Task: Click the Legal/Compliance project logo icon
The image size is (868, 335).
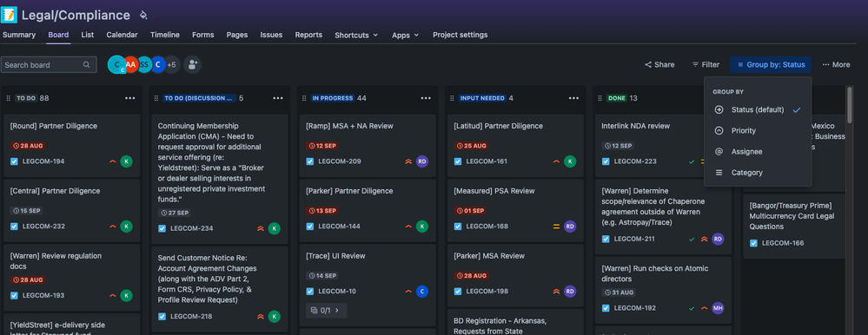Action: (x=9, y=15)
